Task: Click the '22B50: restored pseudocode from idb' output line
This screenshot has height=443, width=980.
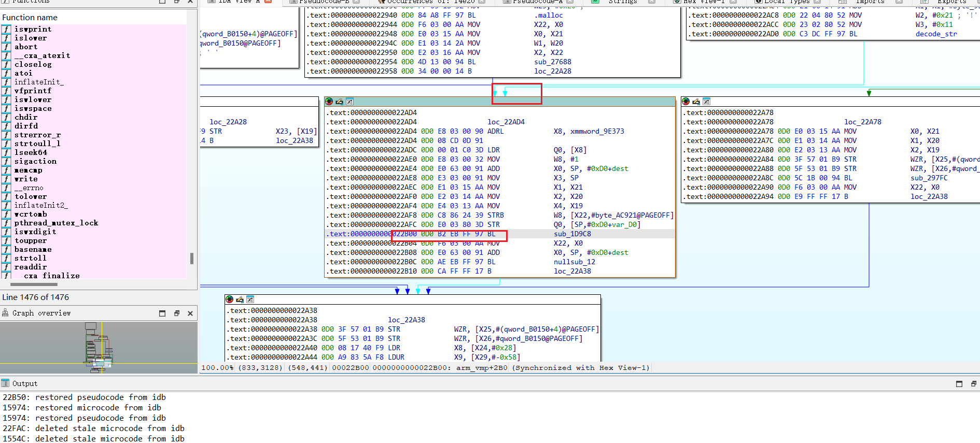Action: (x=84, y=397)
